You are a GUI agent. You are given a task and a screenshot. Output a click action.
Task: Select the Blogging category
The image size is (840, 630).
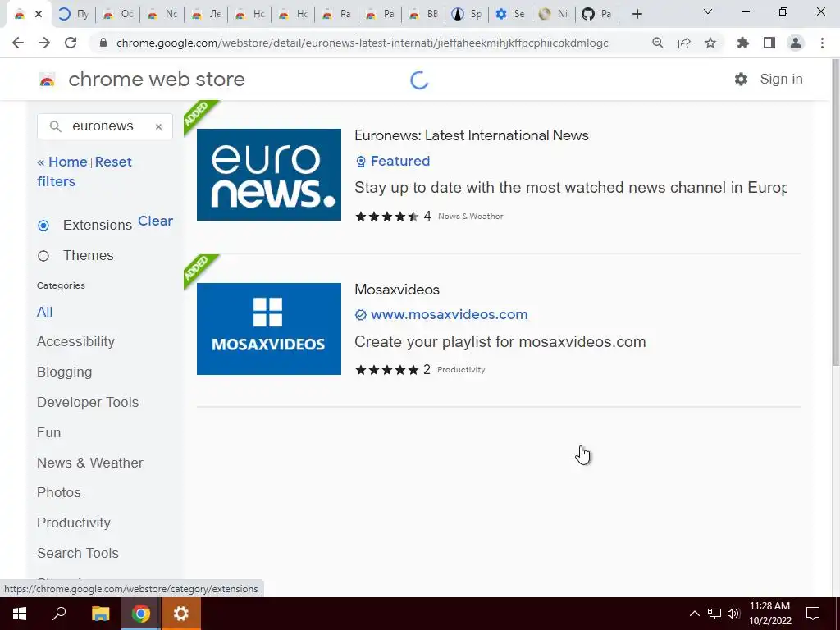64,372
